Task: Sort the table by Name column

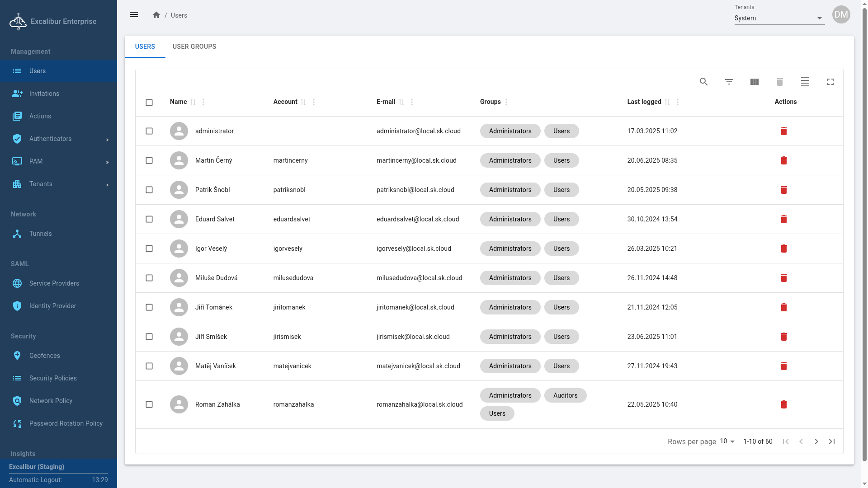Action: tap(179, 102)
